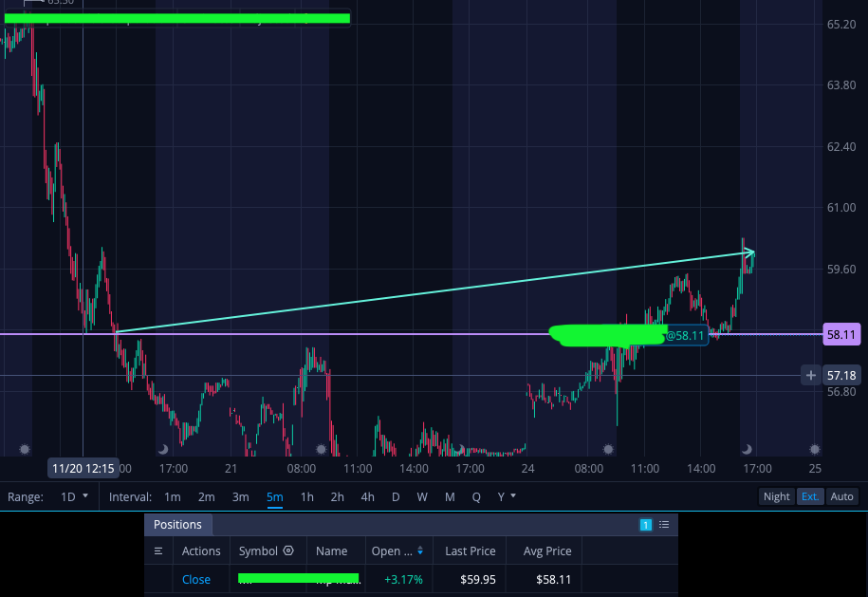Click the @58.11 position tag on chart

pyautogui.click(x=685, y=336)
